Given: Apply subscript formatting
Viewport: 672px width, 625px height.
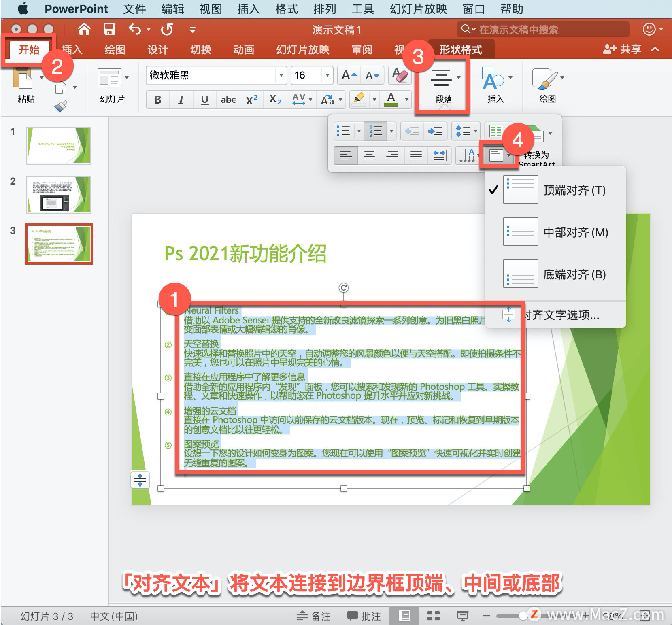Looking at the screenshot, I should 275,100.
